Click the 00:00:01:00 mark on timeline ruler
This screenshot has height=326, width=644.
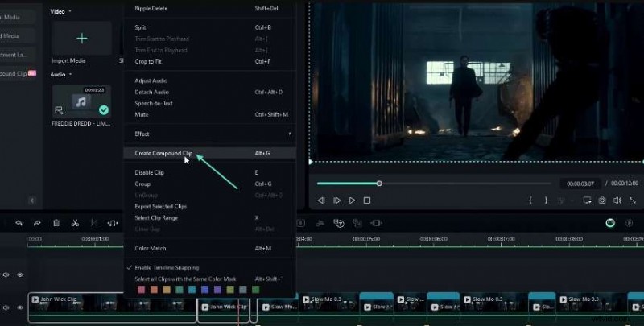point(95,239)
